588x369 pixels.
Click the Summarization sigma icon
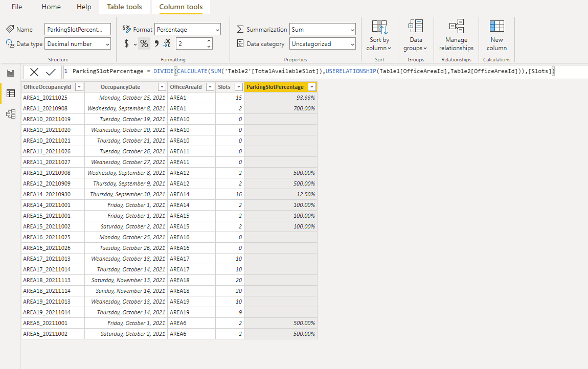(x=240, y=29)
